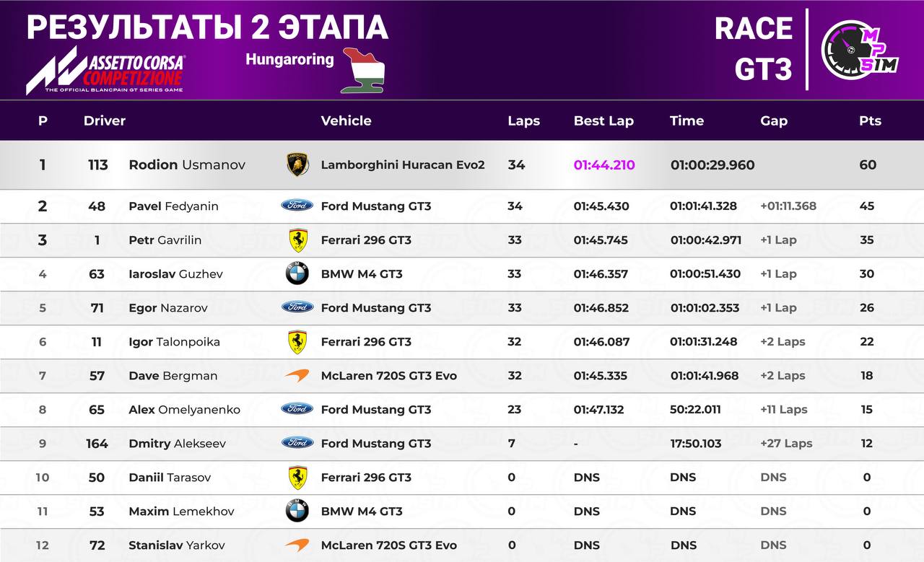
Task: Click the 'Best Lap' column header
Action: [603, 121]
